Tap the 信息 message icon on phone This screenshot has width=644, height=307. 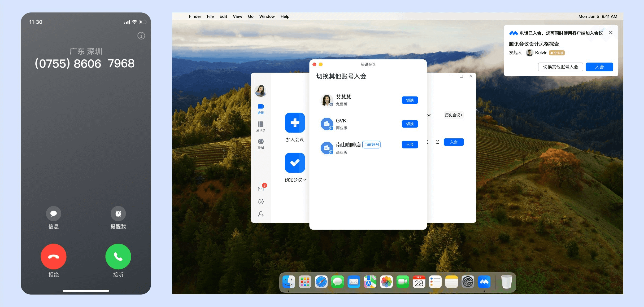coord(54,213)
